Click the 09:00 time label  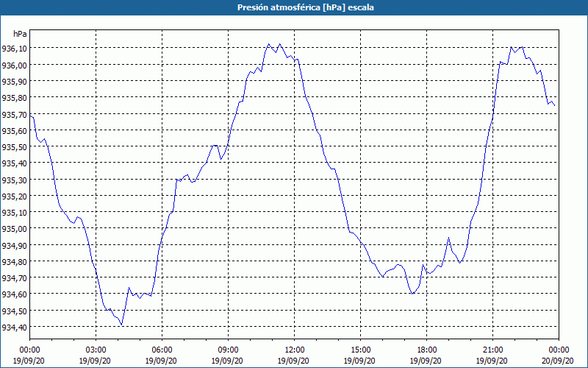click(228, 350)
